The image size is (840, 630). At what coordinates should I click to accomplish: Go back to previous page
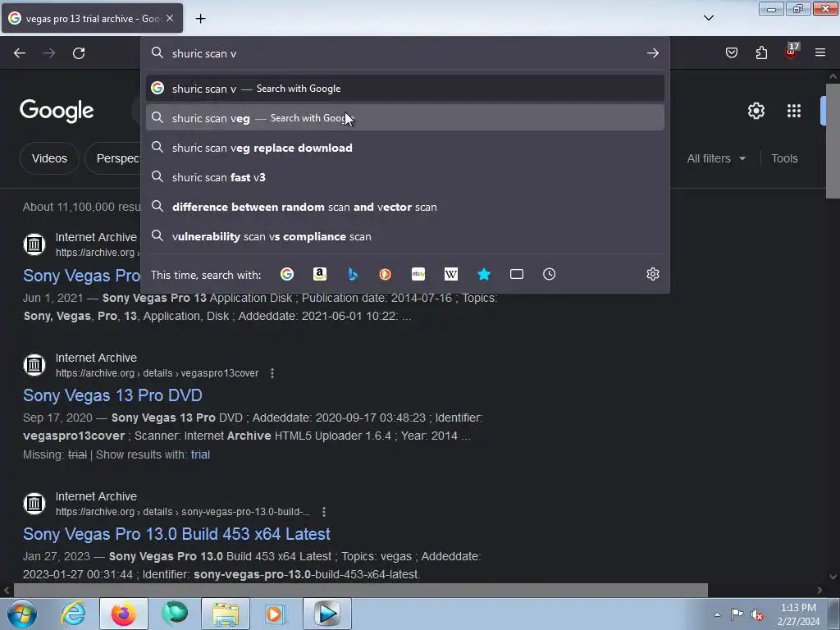[20, 53]
